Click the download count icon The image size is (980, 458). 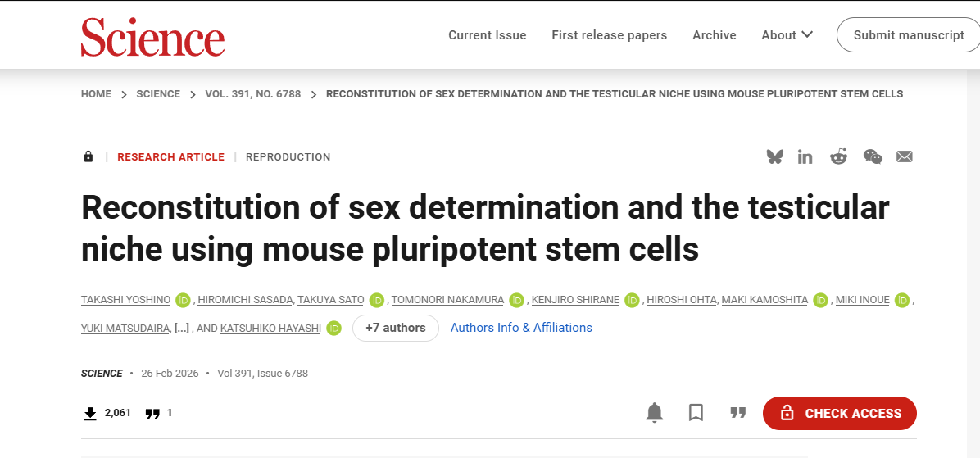(x=90, y=414)
